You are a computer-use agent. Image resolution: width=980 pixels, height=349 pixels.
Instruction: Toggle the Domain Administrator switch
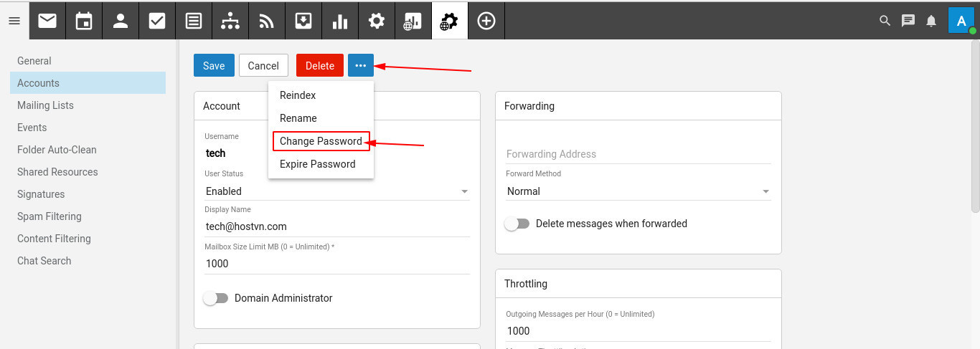pyautogui.click(x=215, y=298)
